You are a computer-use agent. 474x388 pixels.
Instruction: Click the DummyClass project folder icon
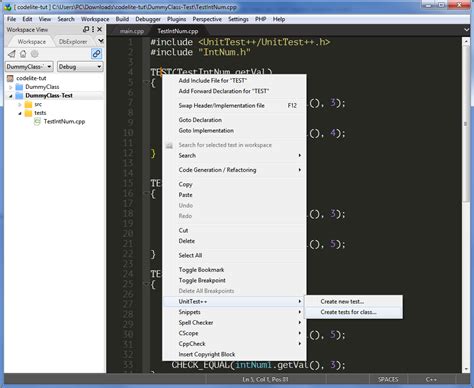pos(20,87)
